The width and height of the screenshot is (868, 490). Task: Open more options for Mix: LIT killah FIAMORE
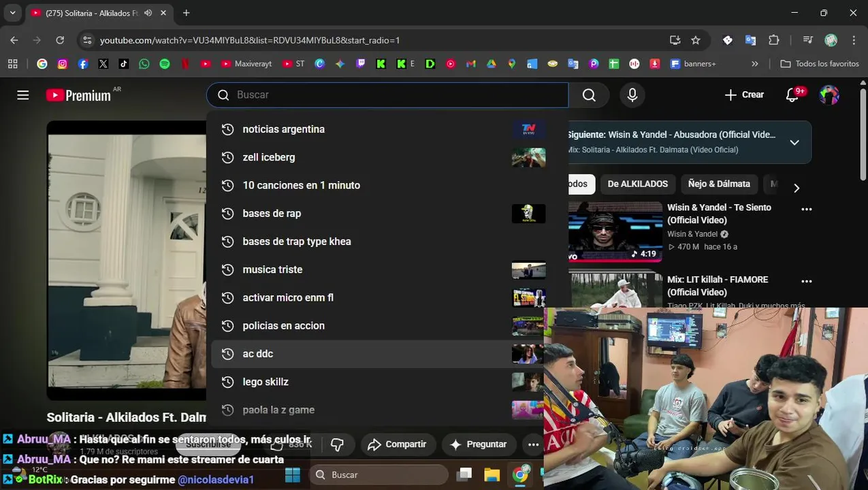coord(807,281)
